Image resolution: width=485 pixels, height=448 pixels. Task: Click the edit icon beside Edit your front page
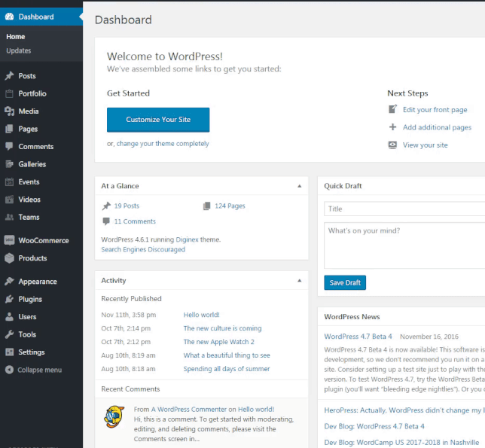(x=392, y=109)
